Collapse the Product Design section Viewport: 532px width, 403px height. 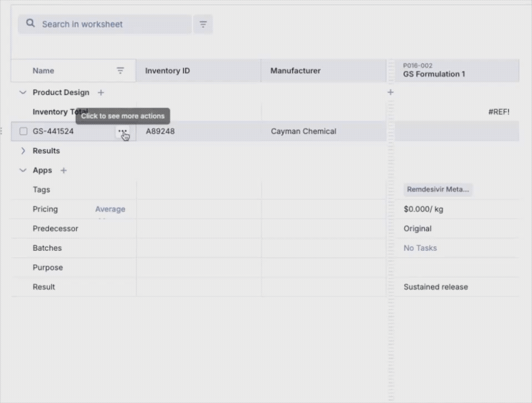[23, 93]
